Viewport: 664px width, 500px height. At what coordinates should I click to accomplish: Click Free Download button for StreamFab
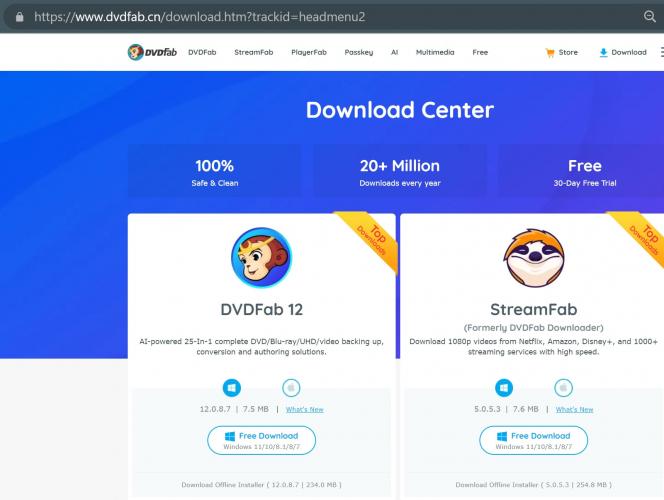534,440
